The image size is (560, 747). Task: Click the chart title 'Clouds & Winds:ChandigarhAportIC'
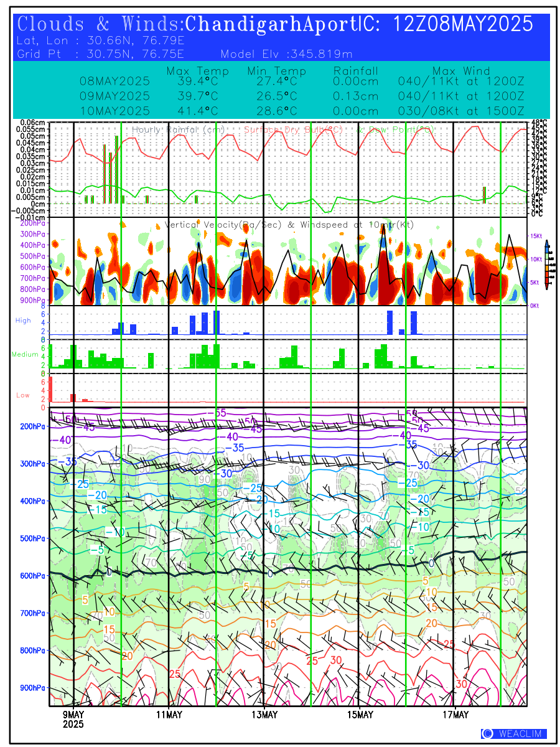(x=187, y=24)
